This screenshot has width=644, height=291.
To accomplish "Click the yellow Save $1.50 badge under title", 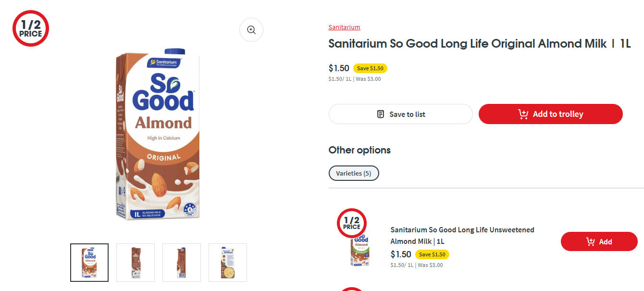I will click(x=370, y=68).
